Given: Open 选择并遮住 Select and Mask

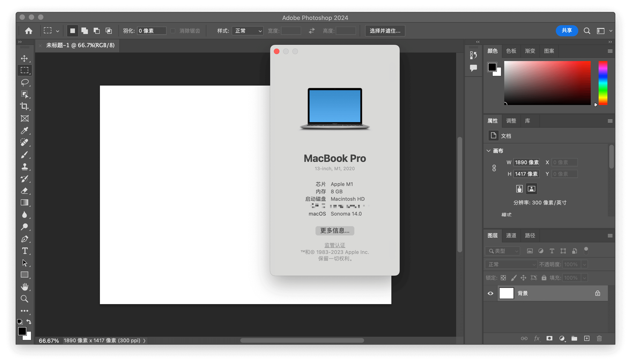Looking at the screenshot, I should click(386, 31).
